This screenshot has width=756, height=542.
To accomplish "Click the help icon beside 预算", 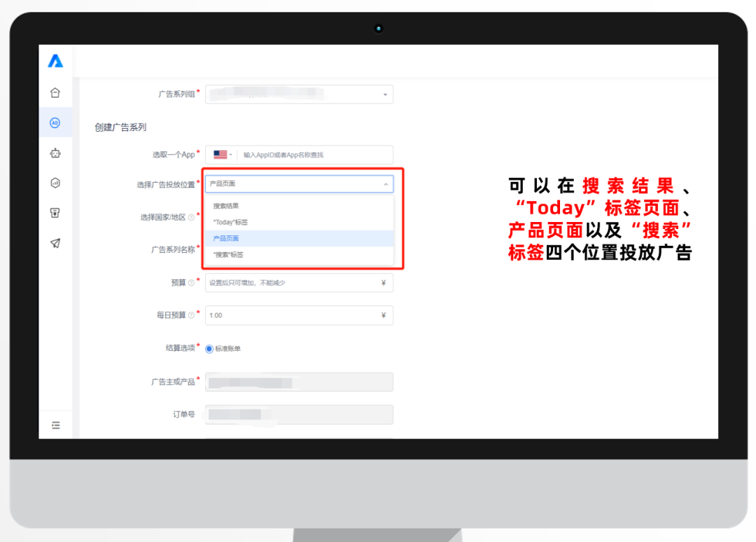I will [191, 283].
